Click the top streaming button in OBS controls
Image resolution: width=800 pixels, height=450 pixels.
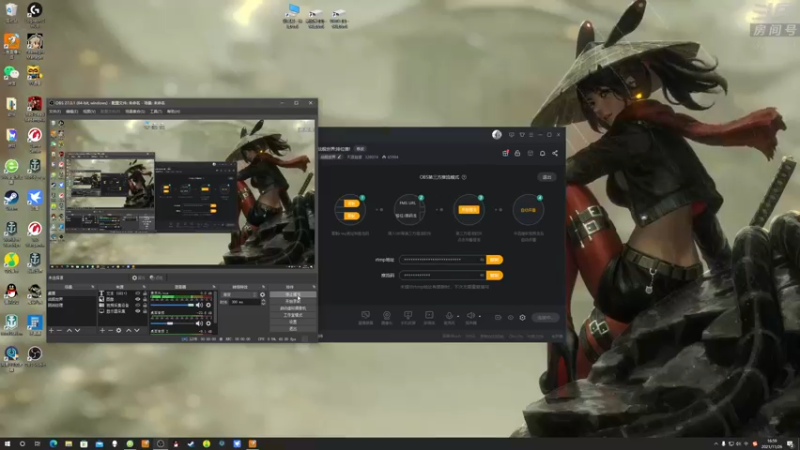293,294
